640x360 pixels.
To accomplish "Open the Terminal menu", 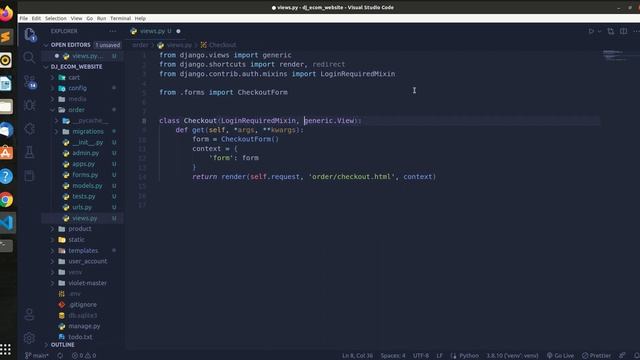I will click(x=120, y=18).
